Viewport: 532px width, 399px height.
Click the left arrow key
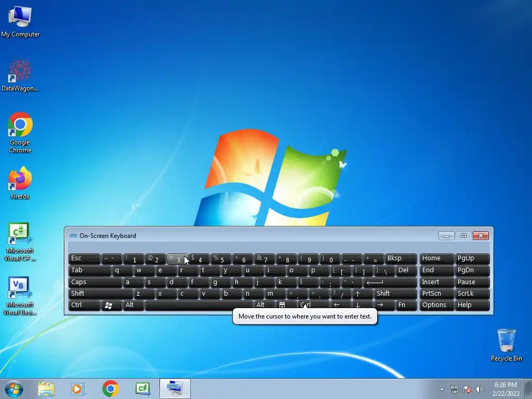[x=341, y=305]
